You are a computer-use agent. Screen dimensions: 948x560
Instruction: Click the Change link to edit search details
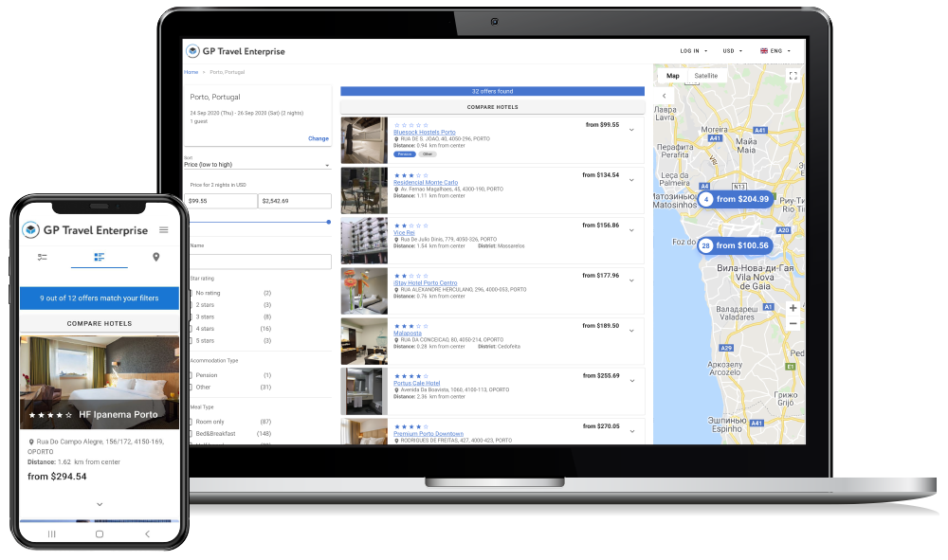pyautogui.click(x=320, y=137)
